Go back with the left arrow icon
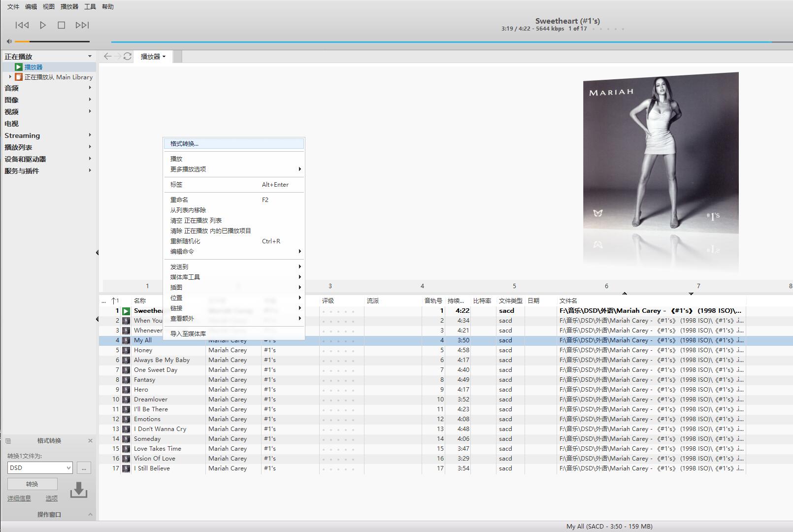Image resolution: width=793 pixels, height=532 pixels. pyautogui.click(x=107, y=56)
